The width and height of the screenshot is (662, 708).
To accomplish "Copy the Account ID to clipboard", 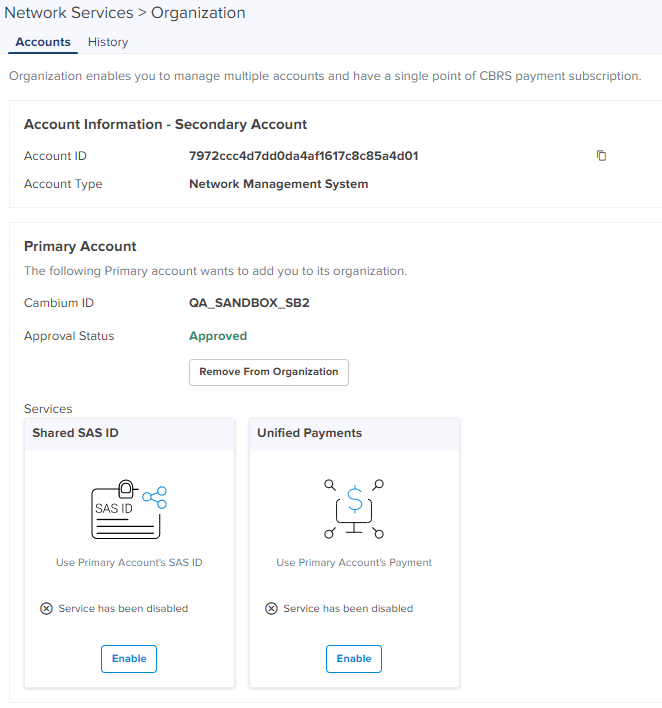I will coord(601,156).
